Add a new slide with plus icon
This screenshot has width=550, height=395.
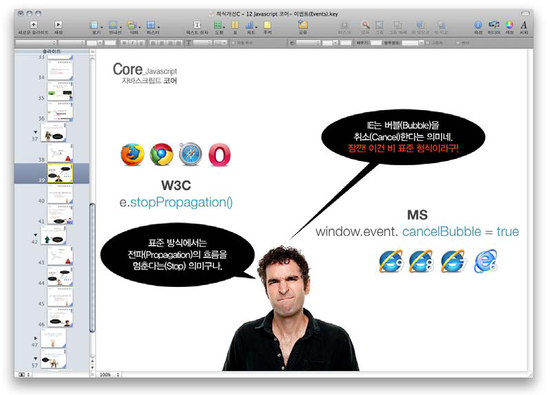point(33,25)
